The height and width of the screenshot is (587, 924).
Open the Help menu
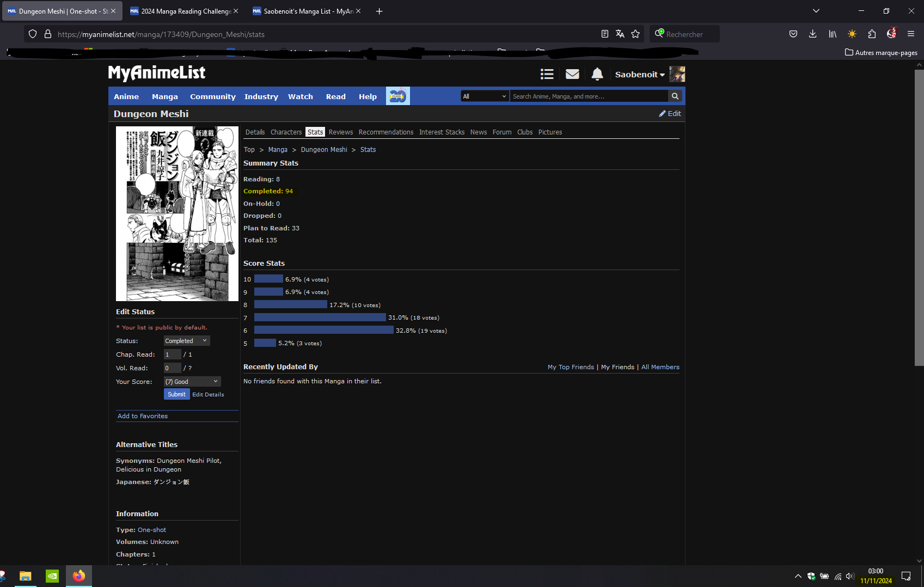click(x=368, y=96)
